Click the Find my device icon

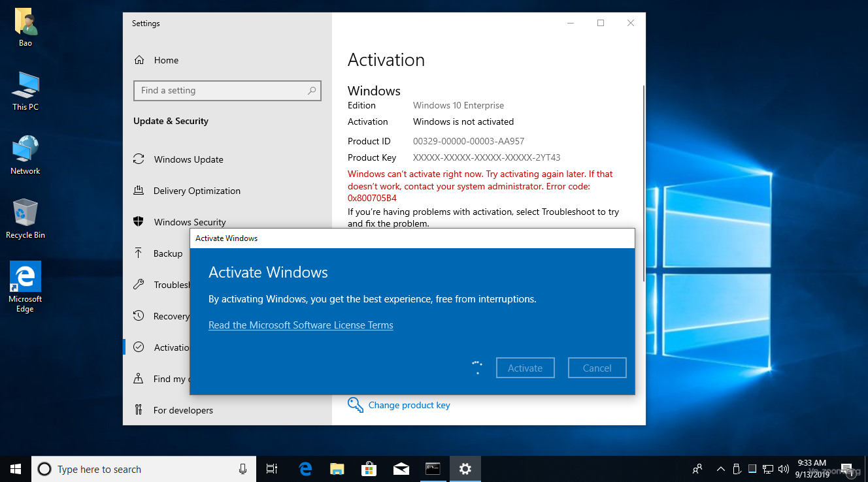(139, 379)
